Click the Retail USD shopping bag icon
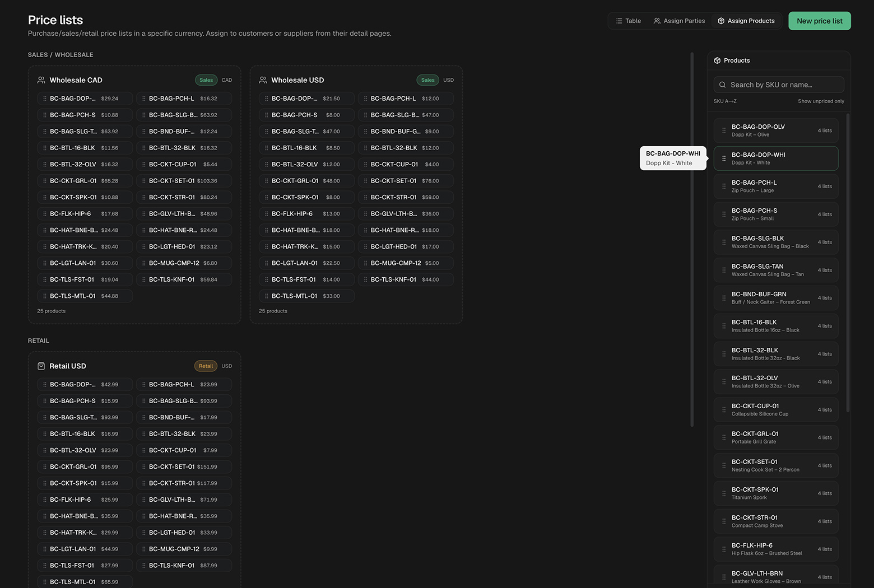The height and width of the screenshot is (588, 874). [41, 366]
